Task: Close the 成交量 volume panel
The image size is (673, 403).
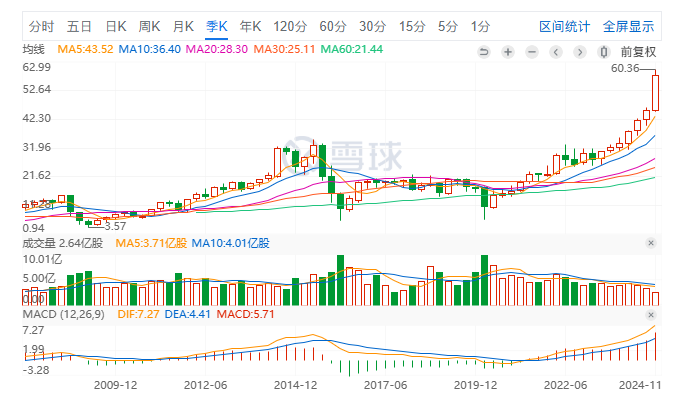Action: coord(651,243)
